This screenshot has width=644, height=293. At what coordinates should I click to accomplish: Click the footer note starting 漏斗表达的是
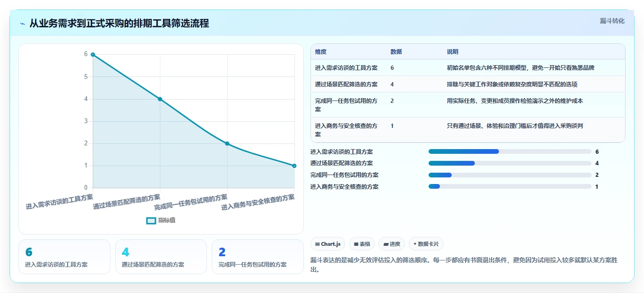pos(464,266)
